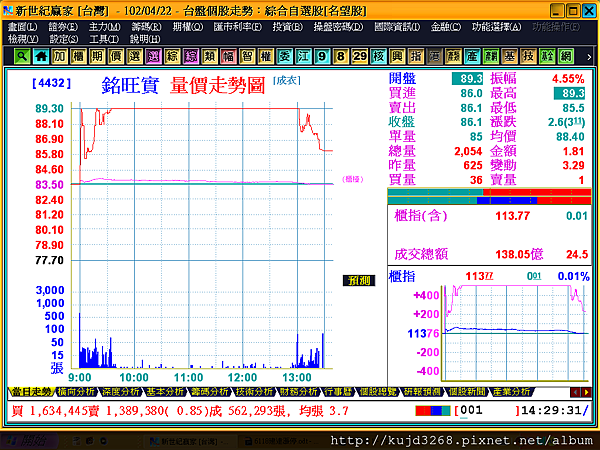The height and width of the screenshot is (450, 600).
Task: Open the 設定(S) menu
Action: tap(64, 39)
